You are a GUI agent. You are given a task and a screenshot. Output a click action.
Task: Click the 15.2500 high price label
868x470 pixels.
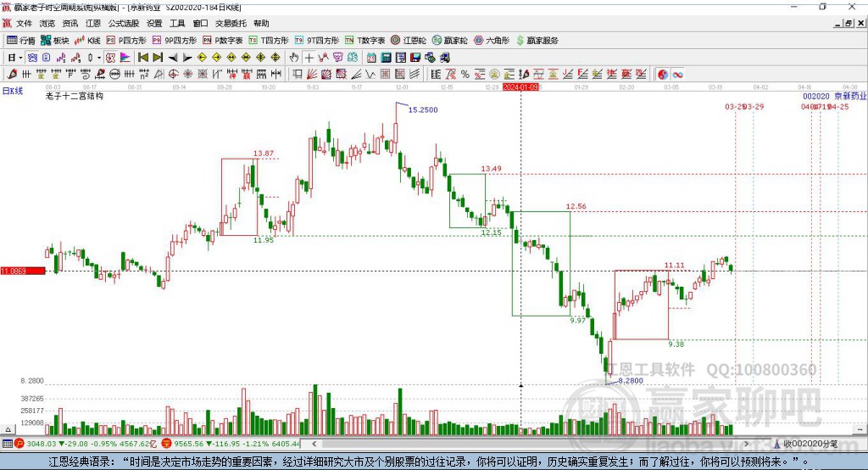[x=423, y=109]
